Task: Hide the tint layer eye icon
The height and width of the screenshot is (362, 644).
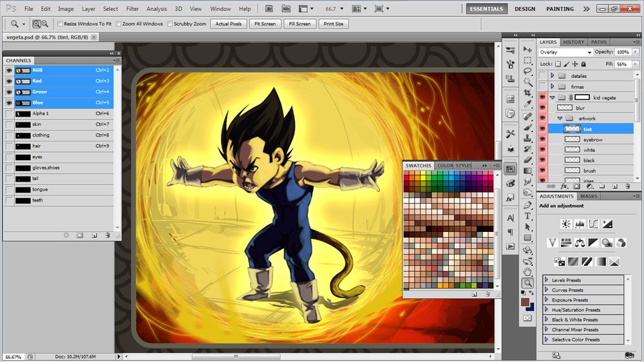Action: (x=542, y=129)
